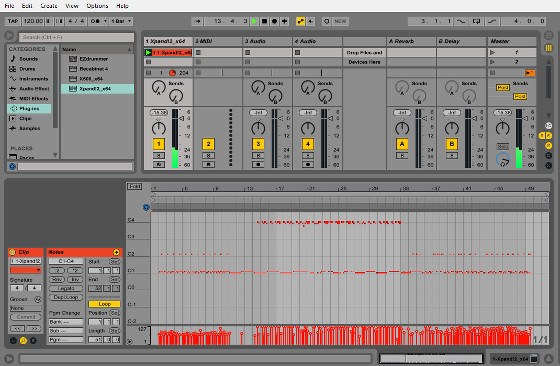
Task: Click the browser preview headphone icon
Action: point(12,166)
